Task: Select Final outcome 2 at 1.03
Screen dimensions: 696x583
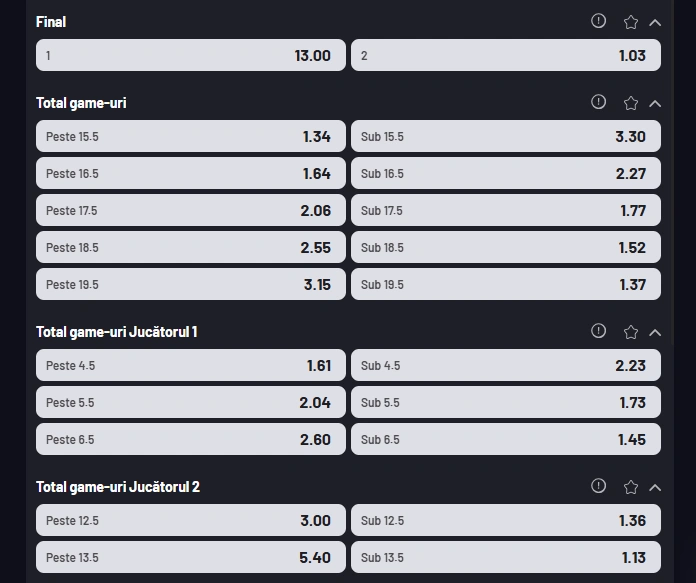Action: click(506, 55)
